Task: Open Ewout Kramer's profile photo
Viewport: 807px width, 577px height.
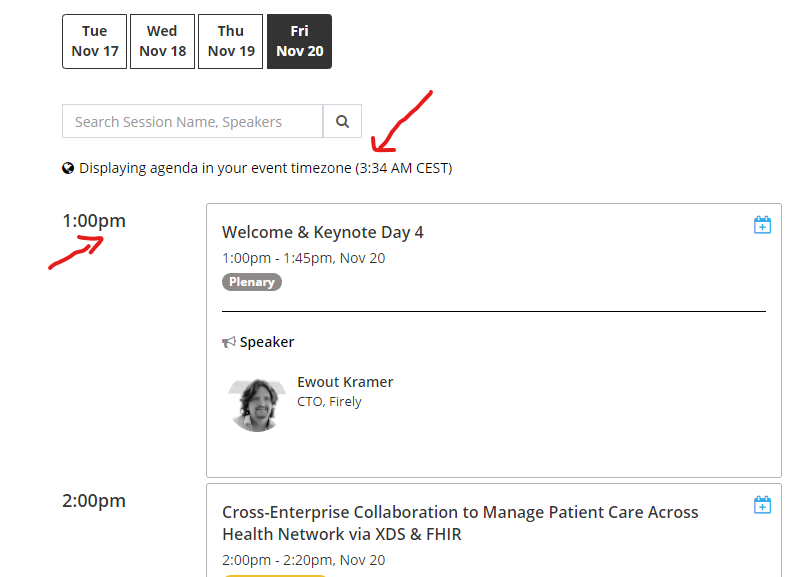Action: coord(256,405)
